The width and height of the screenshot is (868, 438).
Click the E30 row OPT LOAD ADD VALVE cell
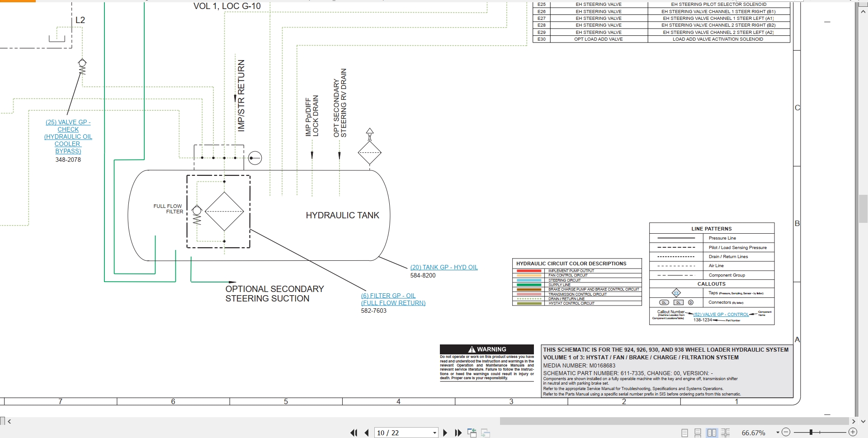[x=599, y=39]
